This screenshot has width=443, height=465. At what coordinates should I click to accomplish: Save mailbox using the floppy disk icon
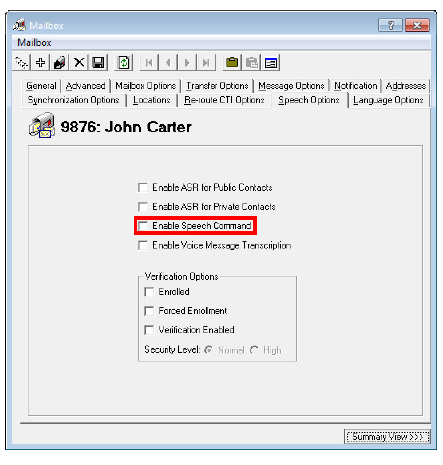pyautogui.click(x=98, y=62)
